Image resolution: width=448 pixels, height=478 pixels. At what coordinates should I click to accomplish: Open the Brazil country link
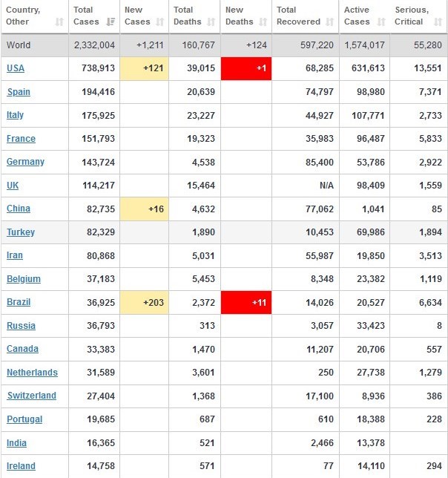tap(19, 302)
